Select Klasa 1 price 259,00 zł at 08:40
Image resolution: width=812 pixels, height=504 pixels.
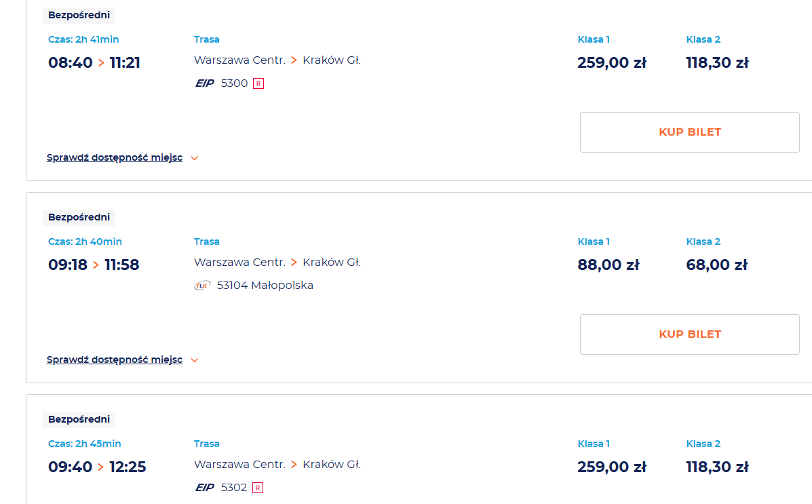point(611,63)
